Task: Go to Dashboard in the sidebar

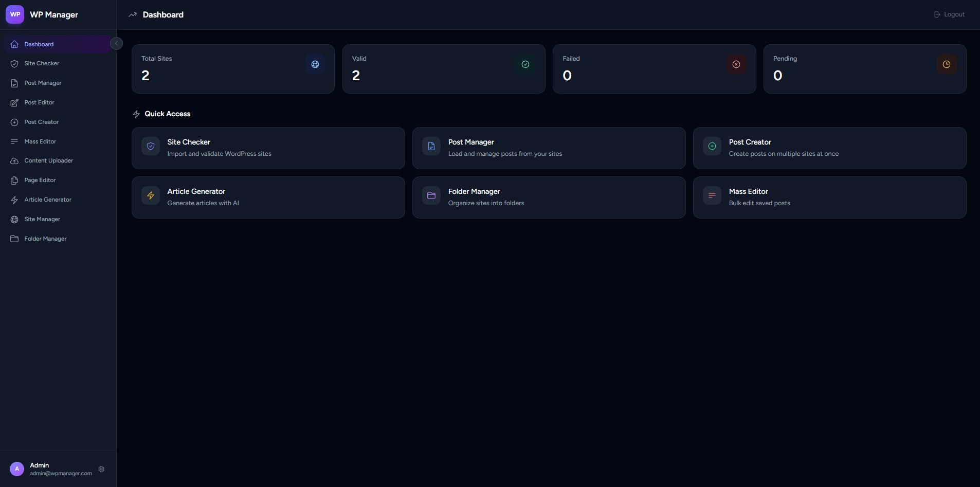Action: point(58,44)
